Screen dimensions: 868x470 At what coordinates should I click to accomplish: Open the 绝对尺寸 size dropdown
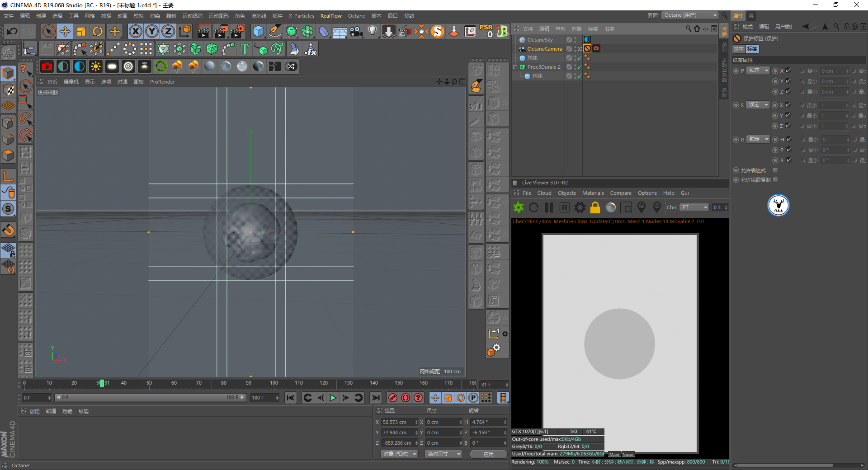pyautogui.click(x=443, y=454)
